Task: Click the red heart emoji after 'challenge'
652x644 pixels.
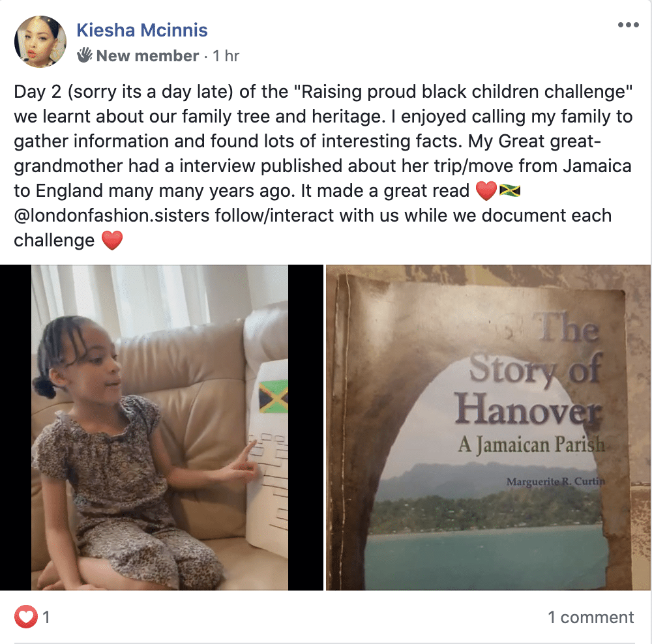Action: (112, 241)
